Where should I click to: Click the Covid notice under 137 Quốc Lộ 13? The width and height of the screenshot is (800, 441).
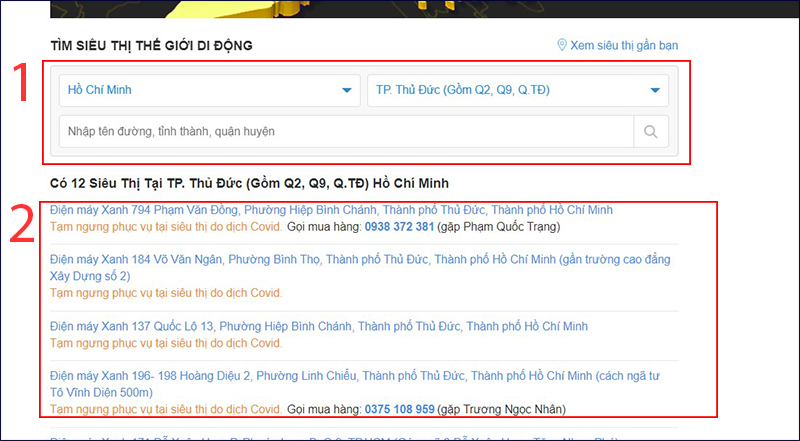pos(166,343)
